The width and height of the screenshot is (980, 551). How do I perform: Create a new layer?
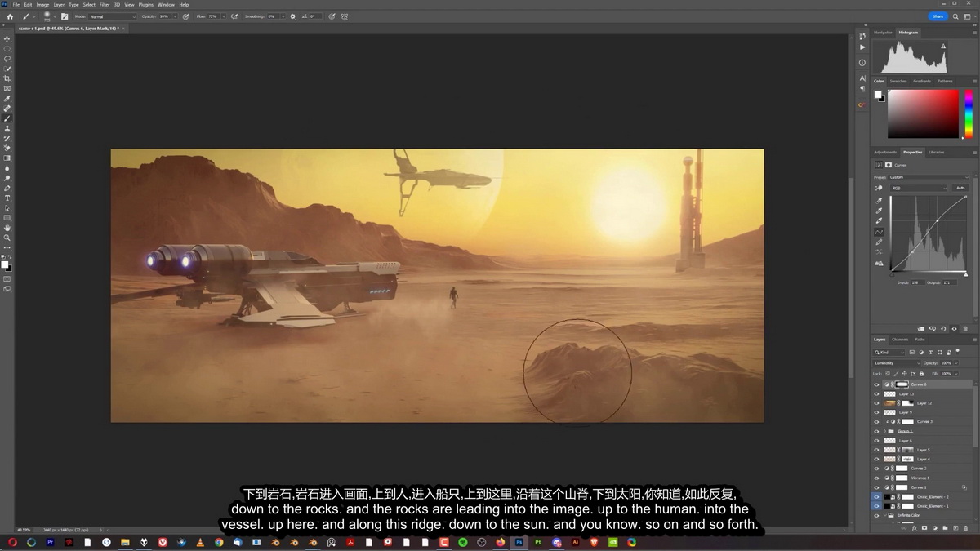point(957,528)
